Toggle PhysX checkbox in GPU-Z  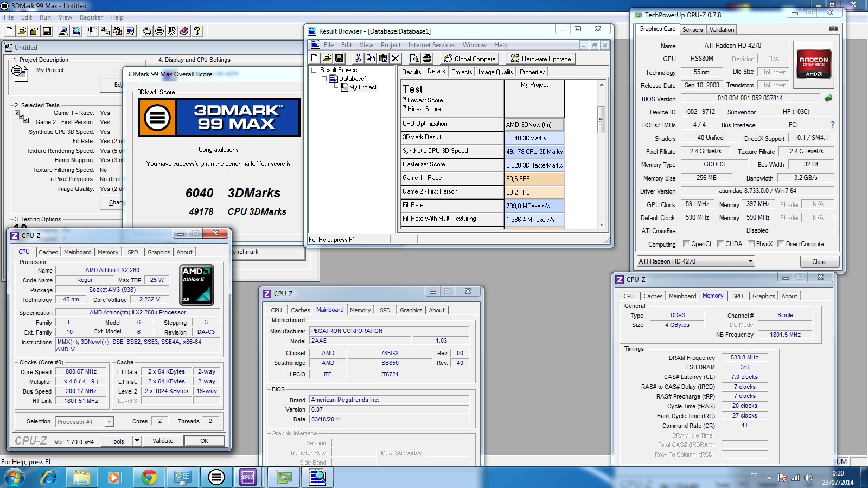[751, 244]
